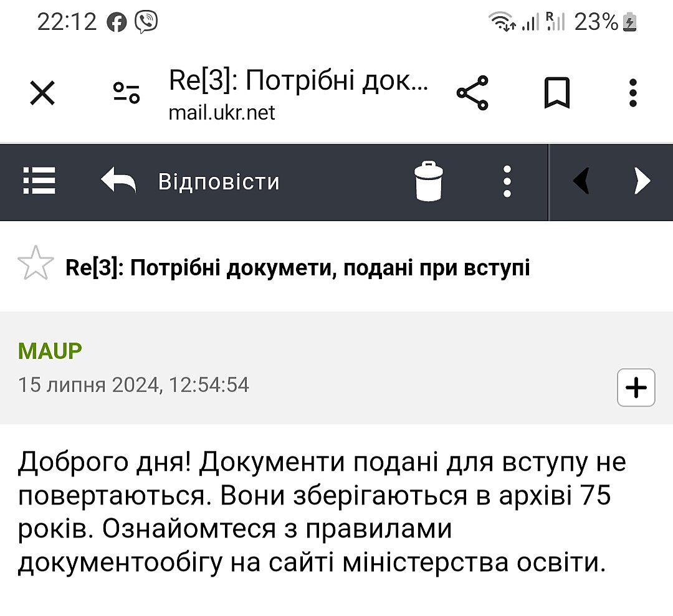Go to previous message arrow
Viewport: 673px width, 616px height.
(581, 181)
